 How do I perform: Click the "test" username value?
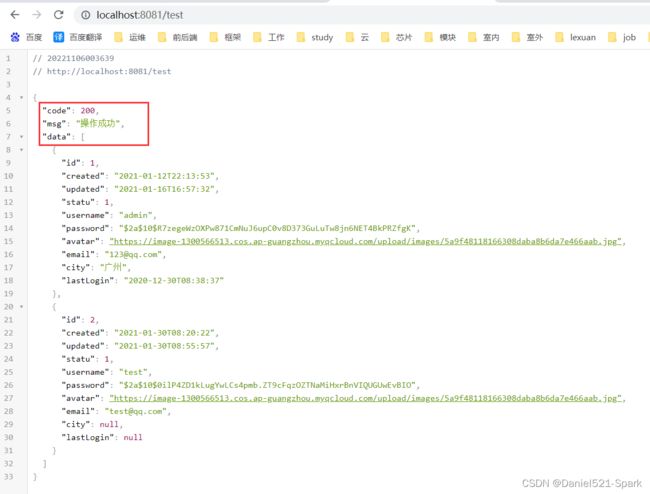(x=133, y=372)
